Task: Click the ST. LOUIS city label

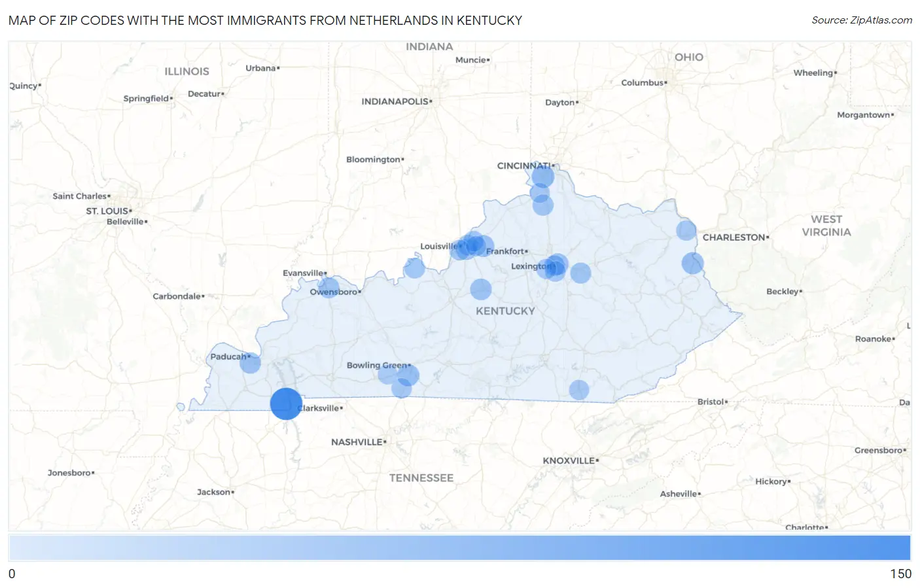Action: tap(109, 211)
